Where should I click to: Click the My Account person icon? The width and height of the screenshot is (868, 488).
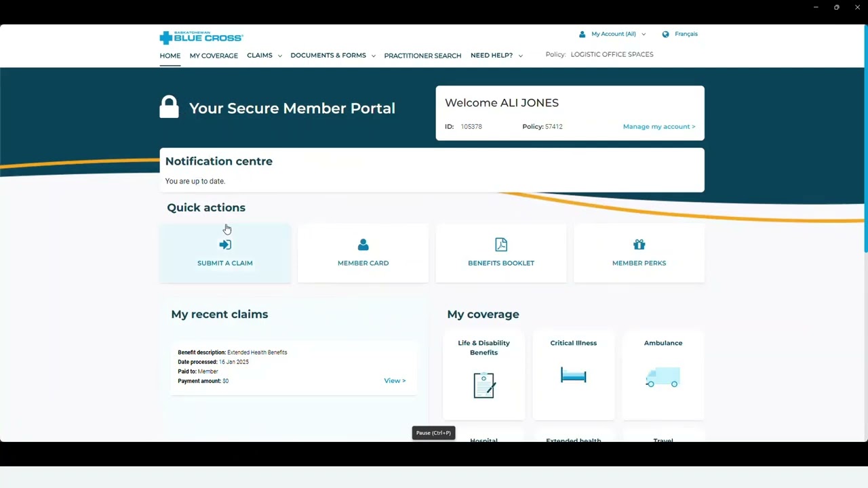(x=582, y=34)
